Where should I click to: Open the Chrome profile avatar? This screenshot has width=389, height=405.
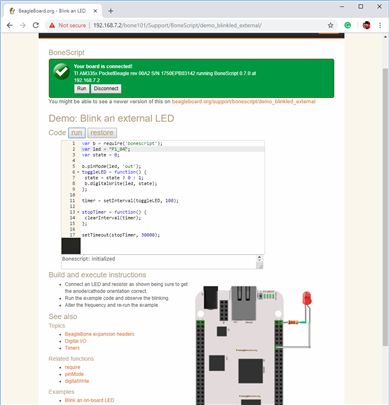pos(367,25)
